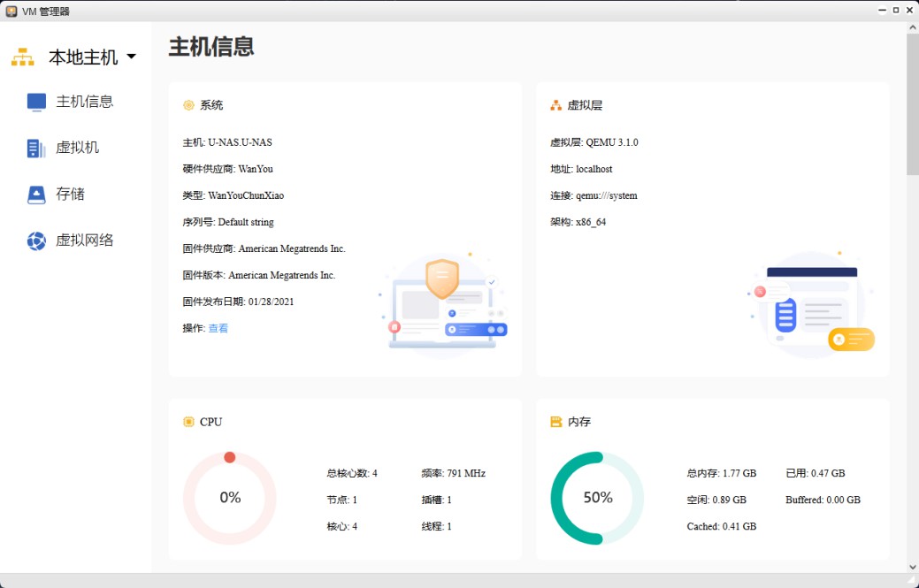
Task: Click the CPU chip icon
Action: 188,422
